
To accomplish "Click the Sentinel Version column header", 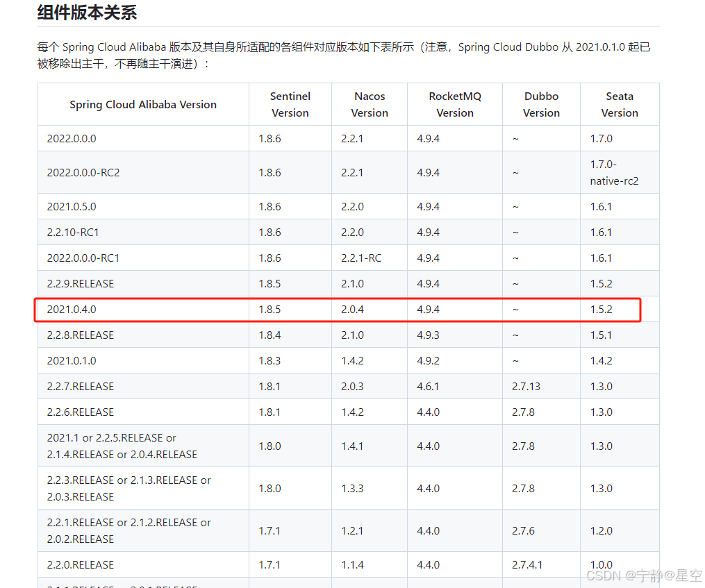I will pos(290,104).
